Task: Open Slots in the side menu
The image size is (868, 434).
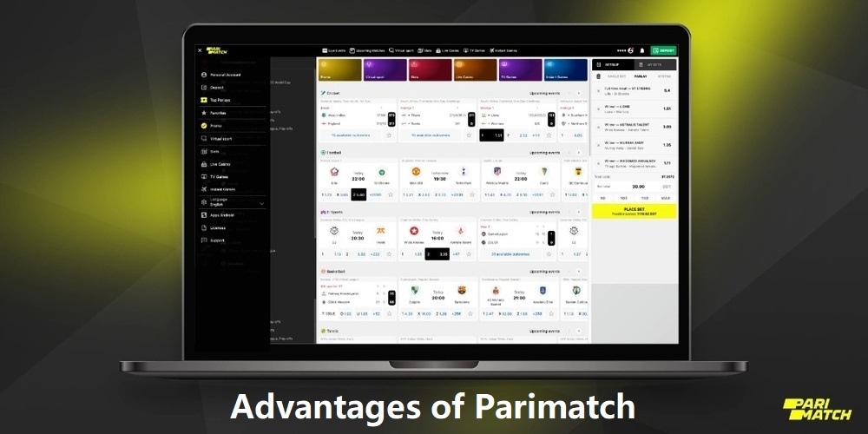Action: click(211, 151)
